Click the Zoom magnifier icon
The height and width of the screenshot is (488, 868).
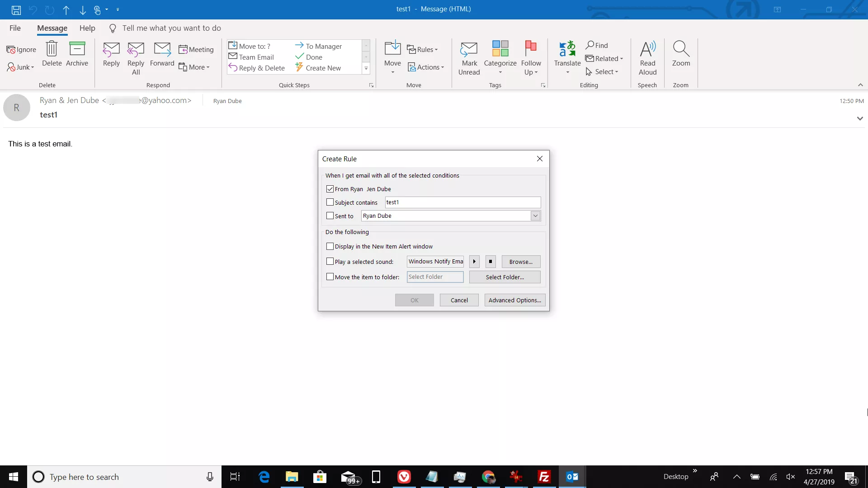click(x=681, y=49)
